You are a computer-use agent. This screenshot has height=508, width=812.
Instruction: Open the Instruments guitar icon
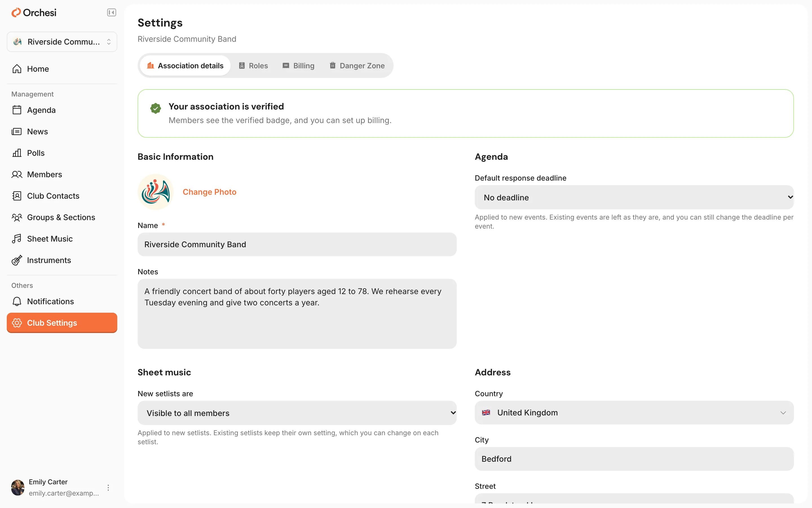coord(17,260)
